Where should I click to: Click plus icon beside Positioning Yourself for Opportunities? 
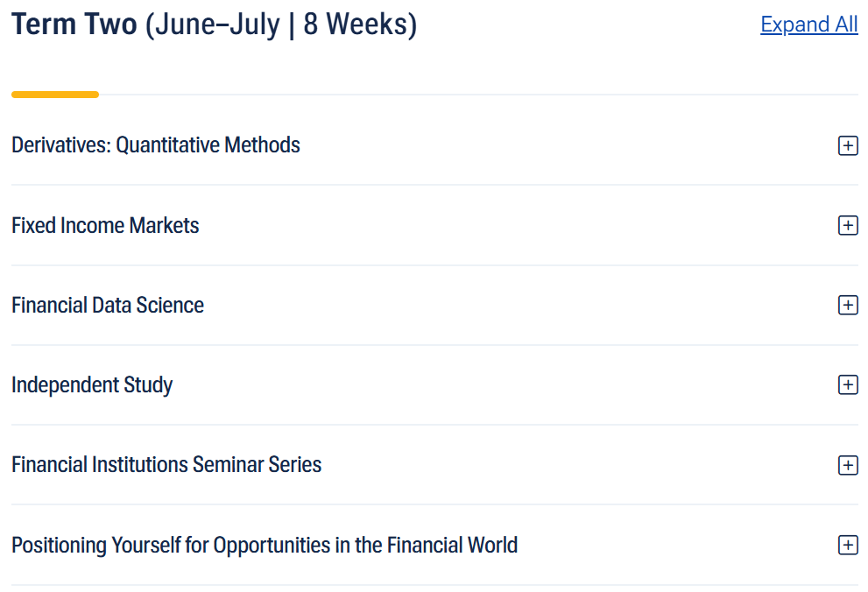coord(848,545)
